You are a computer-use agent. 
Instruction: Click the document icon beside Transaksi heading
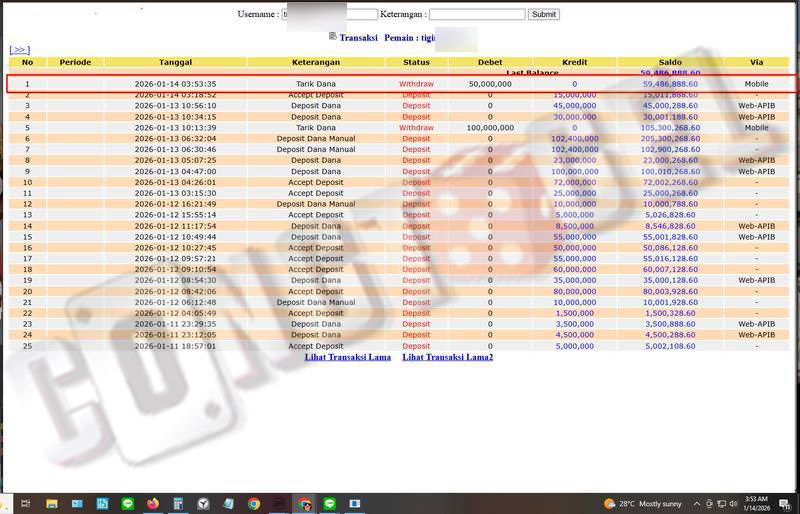pos(332,37)
